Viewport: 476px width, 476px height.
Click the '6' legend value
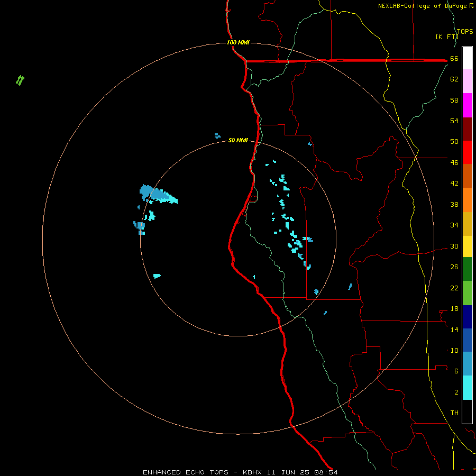(x=456, y=371)
